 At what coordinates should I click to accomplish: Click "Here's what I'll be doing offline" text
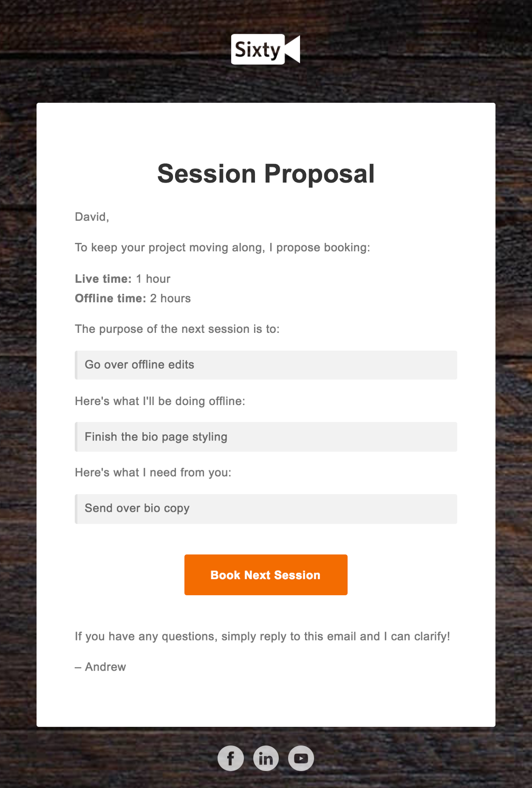[x=160, y=401]
